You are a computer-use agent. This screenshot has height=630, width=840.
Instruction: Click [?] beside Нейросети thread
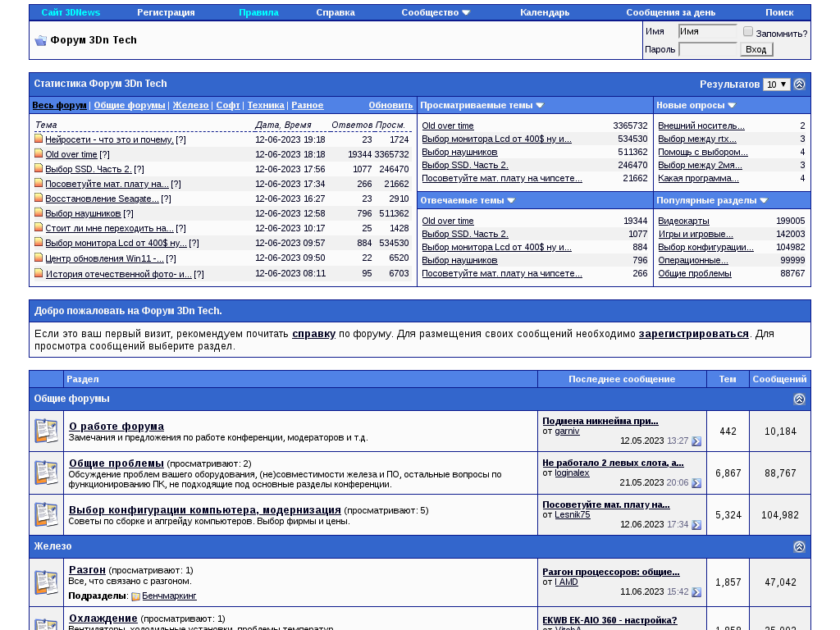point(181,139)
